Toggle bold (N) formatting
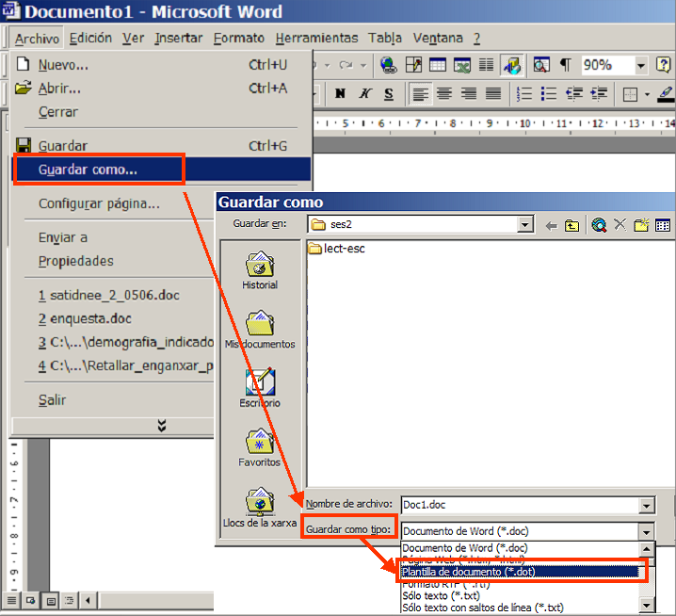Viewport: 676px width, 616px height. coord(340,93)
